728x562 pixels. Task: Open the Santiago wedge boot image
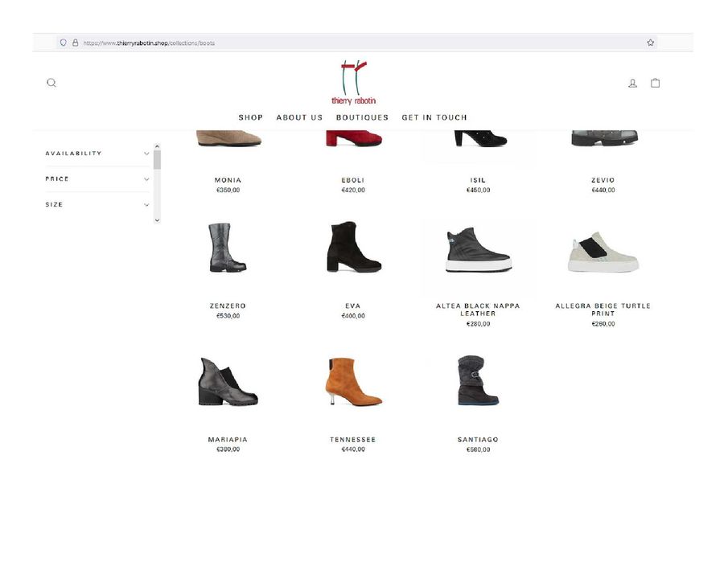[x=478, y=380]
